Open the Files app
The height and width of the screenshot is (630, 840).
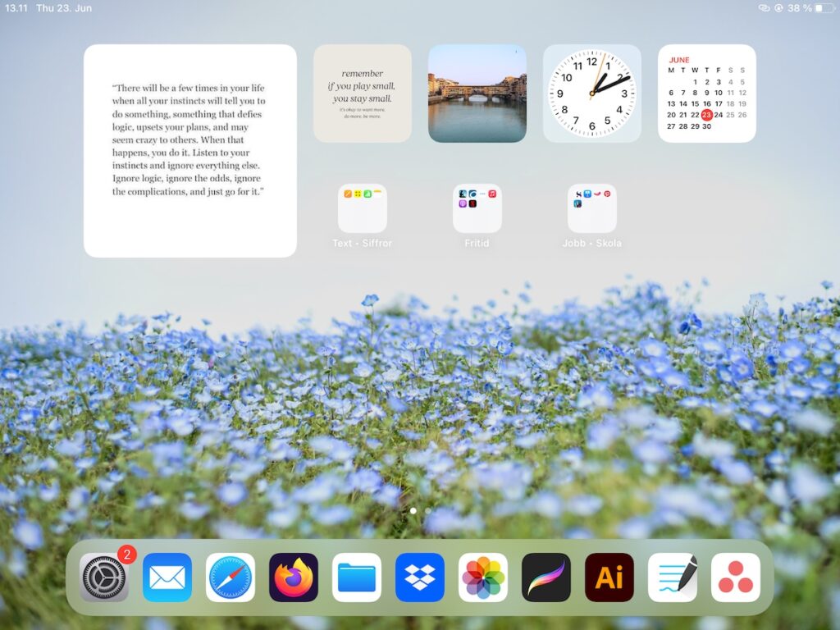[x=357, y=577]
